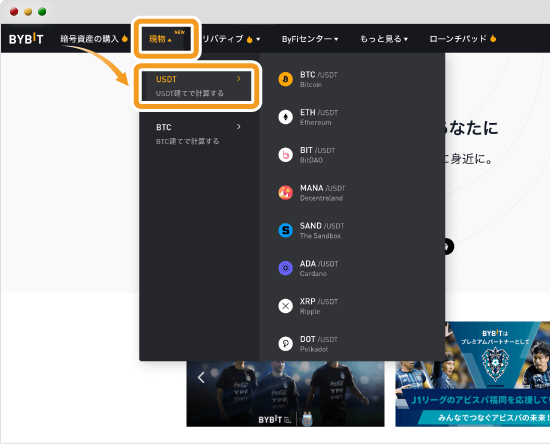Click the Polkadot coin icon
550x444 pixels.
click(x=286, y=344)
